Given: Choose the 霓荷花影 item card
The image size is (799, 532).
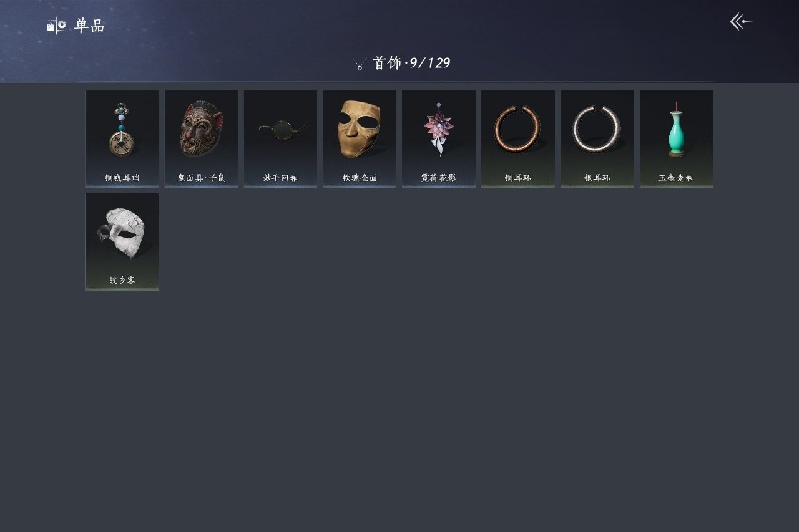Looking at the screenshot, I should pyautogui.click(x=439, y=138).
